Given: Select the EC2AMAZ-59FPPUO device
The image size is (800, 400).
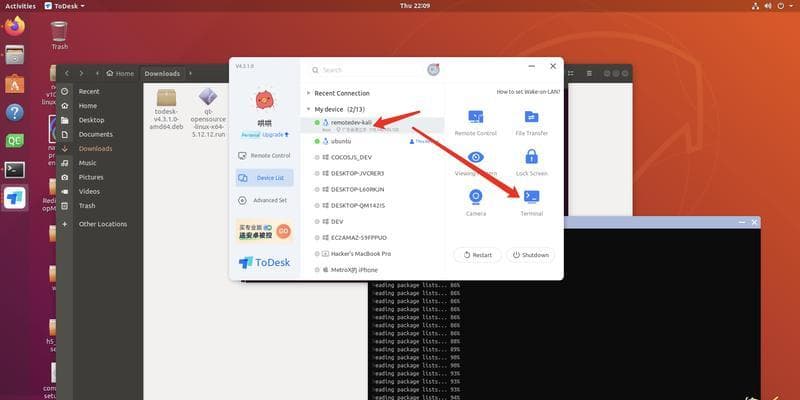Looking at the screenshot, I should pyautogui.click(x=372, y=238).
